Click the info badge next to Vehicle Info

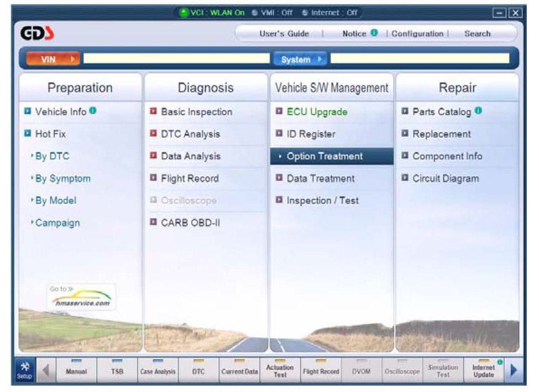(x=93, y=111)
